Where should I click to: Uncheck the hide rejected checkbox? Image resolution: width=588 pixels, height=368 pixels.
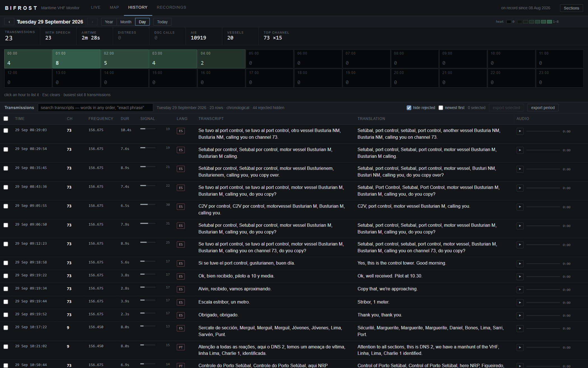point(409,108)
